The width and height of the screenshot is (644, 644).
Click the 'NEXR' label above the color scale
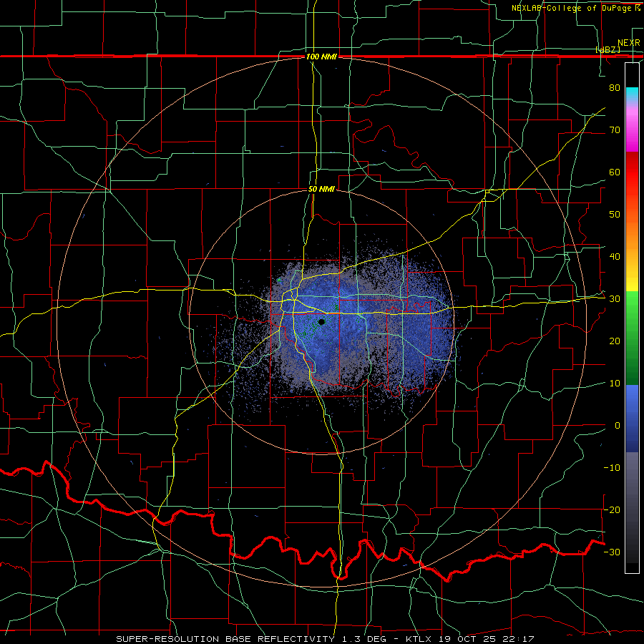[628, 43]
